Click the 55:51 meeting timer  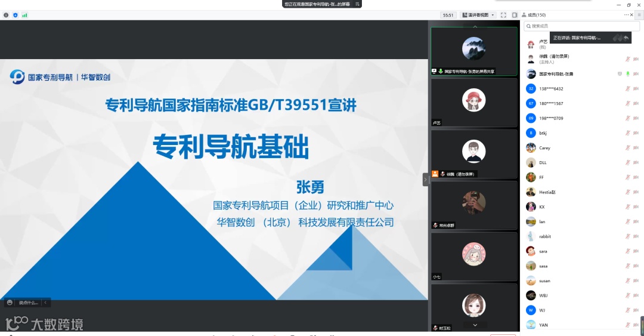448,15
